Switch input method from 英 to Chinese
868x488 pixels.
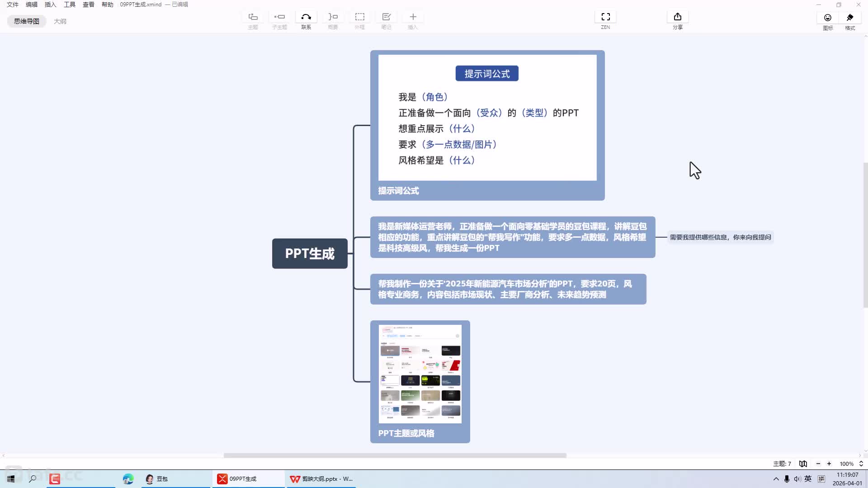click(x=808, y=479)
